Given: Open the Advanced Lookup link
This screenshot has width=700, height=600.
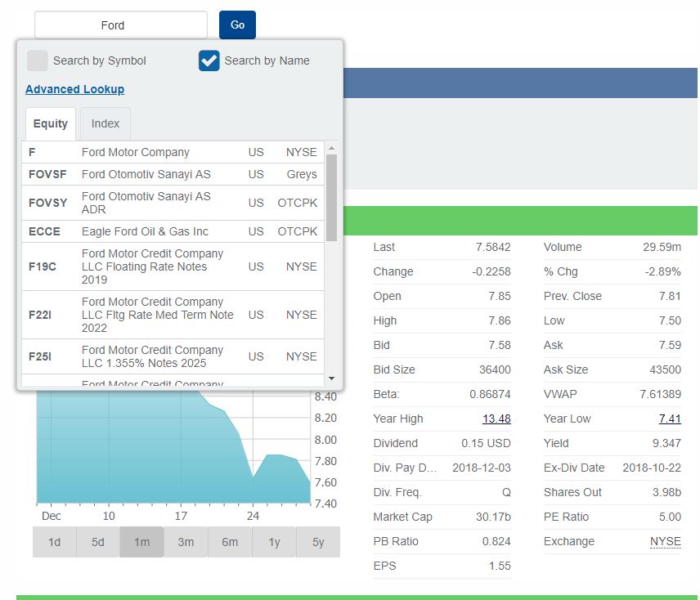Looking at the screenshot, I should tap(74, 89).
